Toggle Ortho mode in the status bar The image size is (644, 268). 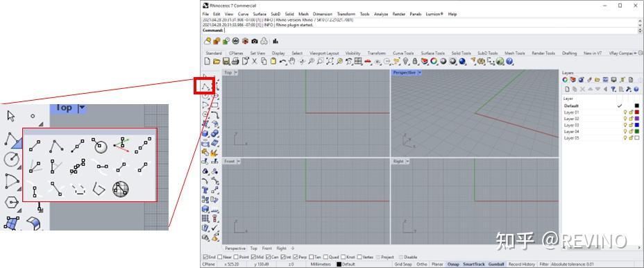(x=422, y=264)
